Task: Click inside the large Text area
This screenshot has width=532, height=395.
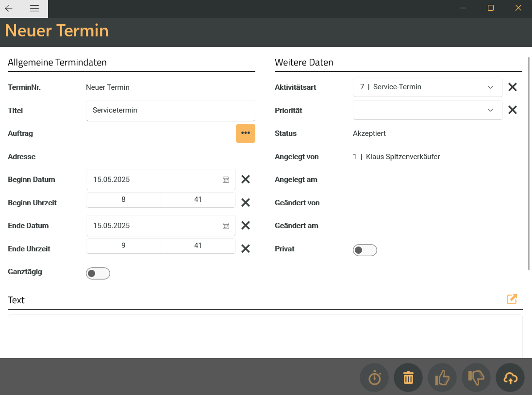Action: click(265, 336)
